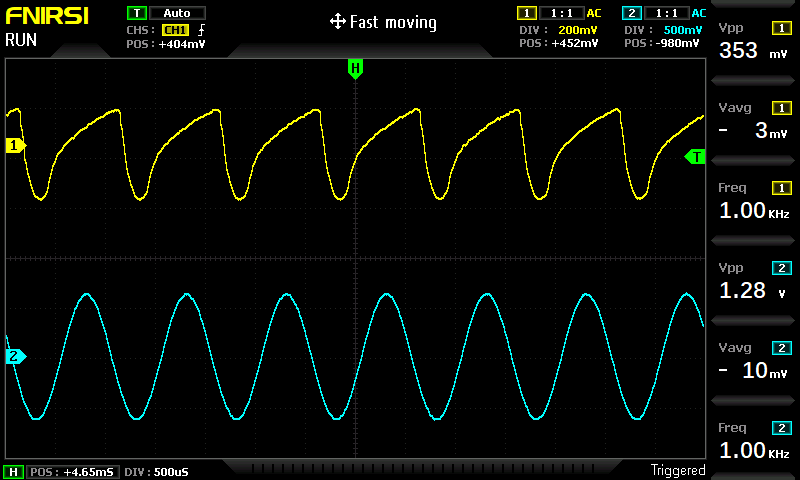Click the channel 1 badge beside Freq
This screenshot has width=800, height=480.
(782, 188)
